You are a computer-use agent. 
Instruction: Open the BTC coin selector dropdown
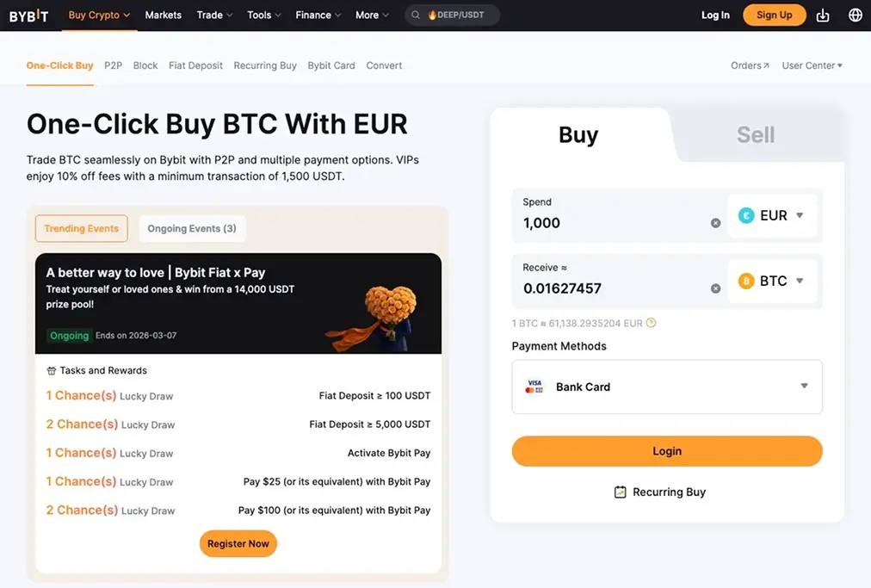773,281
